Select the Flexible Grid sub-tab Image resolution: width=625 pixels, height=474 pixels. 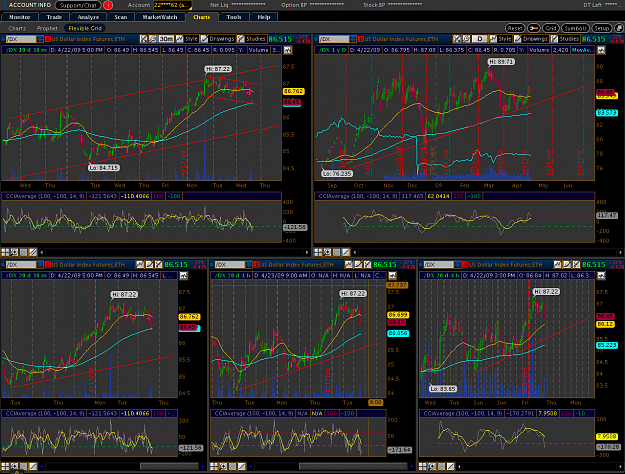(85, 28)
